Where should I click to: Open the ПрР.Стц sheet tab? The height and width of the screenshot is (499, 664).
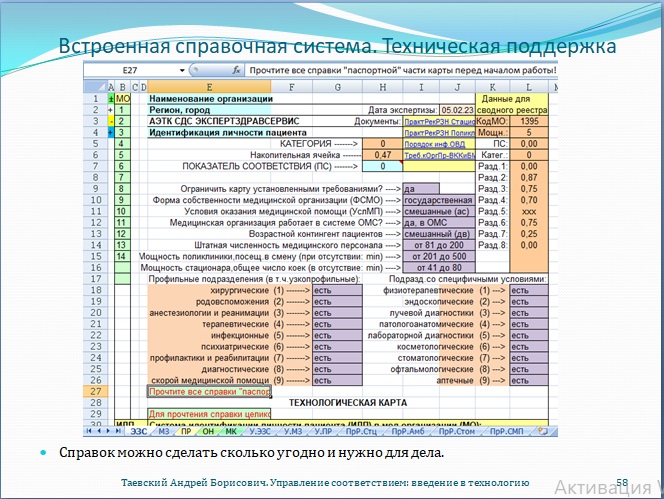361,431
